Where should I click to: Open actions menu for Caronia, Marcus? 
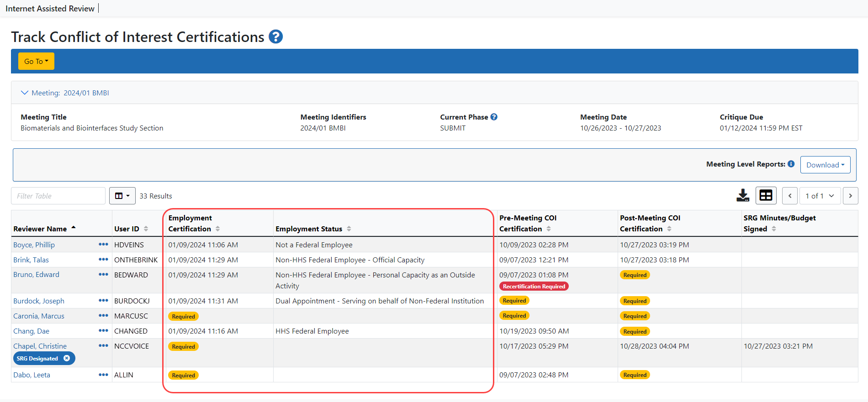[103, 316]
